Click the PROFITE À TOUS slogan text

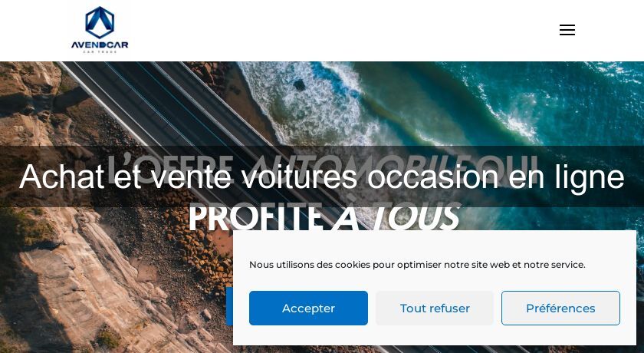point(324,216)
